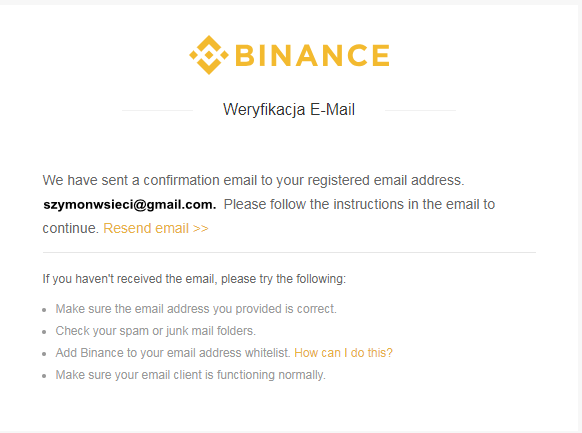The image size is (582, 433).
Task: Click the line right of Weryfikacja heading
Action: pos(420,110)
